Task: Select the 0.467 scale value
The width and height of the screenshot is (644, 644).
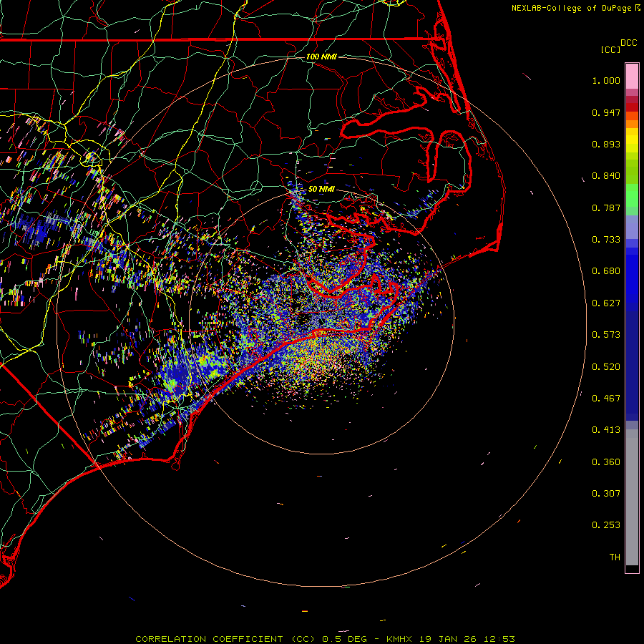Action: pos(606,399)
